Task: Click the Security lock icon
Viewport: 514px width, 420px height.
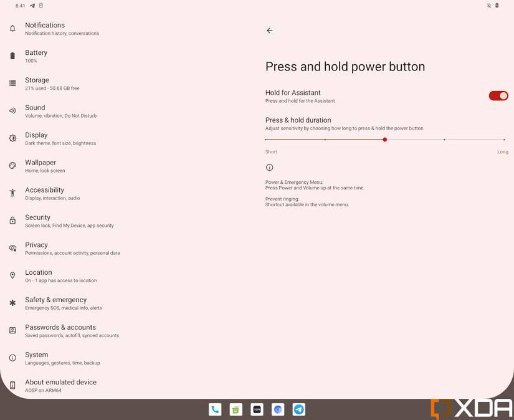Action: (x=12, y=221)
